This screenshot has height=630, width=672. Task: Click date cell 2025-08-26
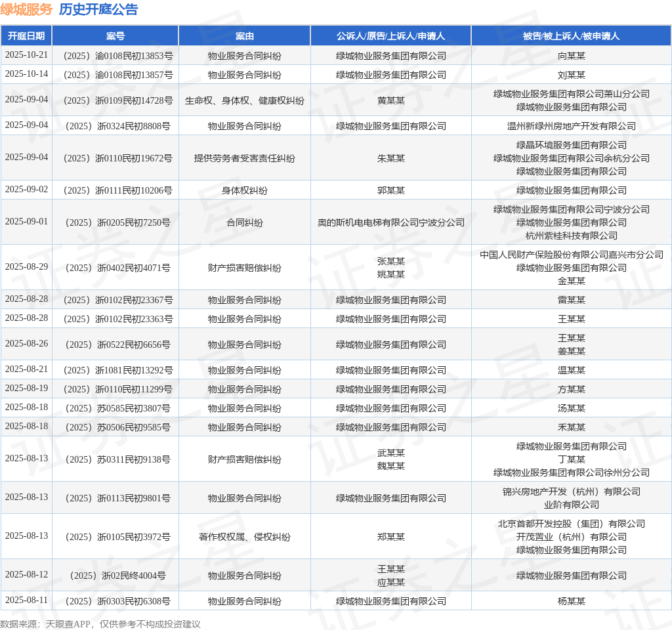click(x=26, y=344)
